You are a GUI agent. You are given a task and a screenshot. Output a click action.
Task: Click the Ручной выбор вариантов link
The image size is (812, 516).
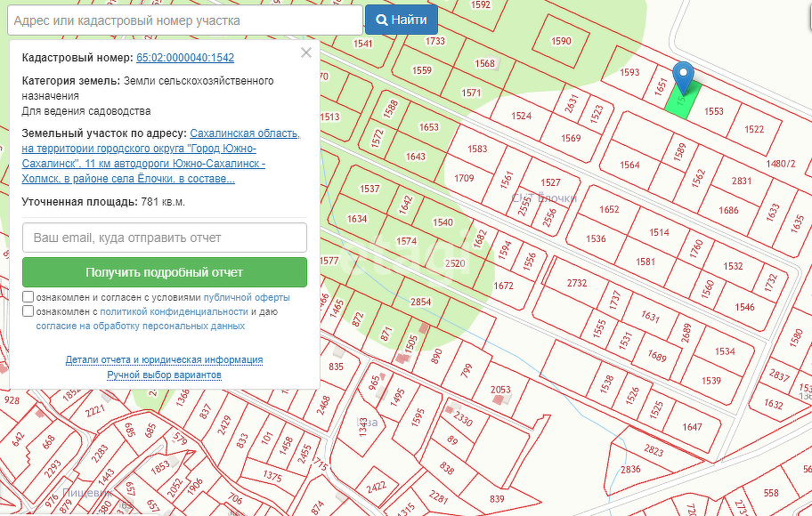[164, 375]
